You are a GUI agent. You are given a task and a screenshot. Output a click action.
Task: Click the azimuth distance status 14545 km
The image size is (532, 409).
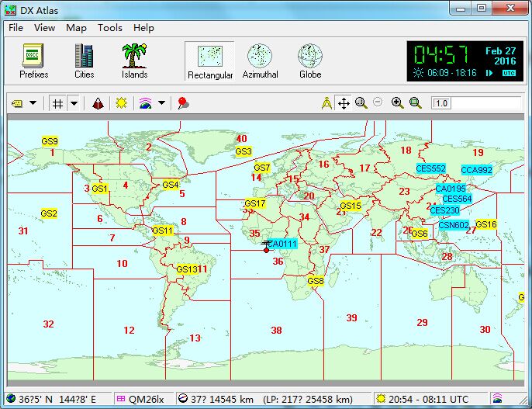click(x=222, y=399)
